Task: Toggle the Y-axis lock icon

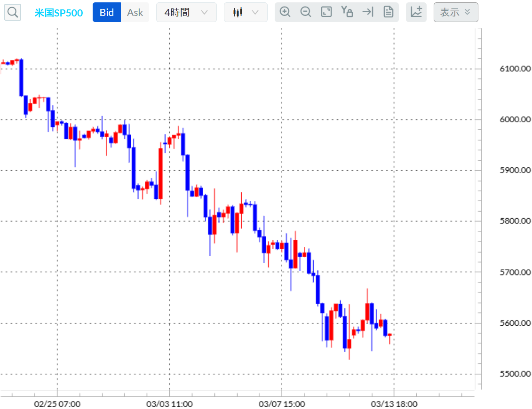Action: click(347, 12)
